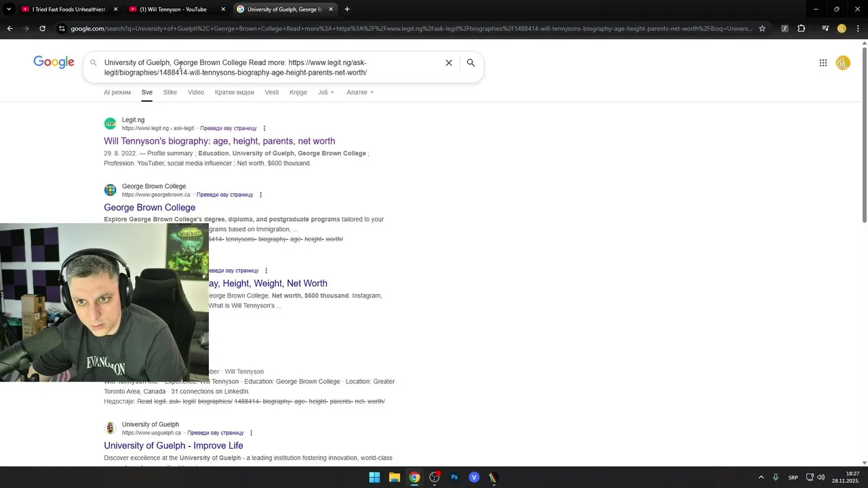The width and height of the screenshot is (868, 488).
Task: Open 'University of Guelph - Improve Life' link
Action: click(173, 445)
